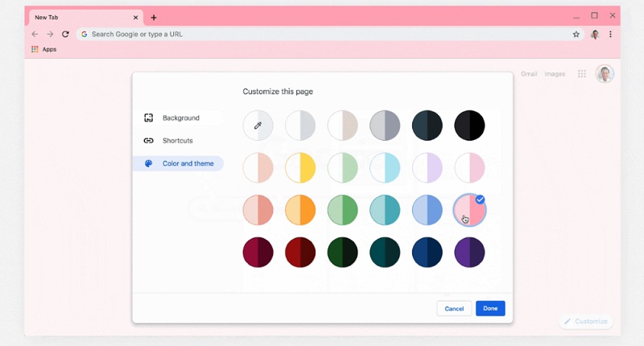Choose the black theme swatch
Viewport: 644px width, 346px height.
point(469,126)
